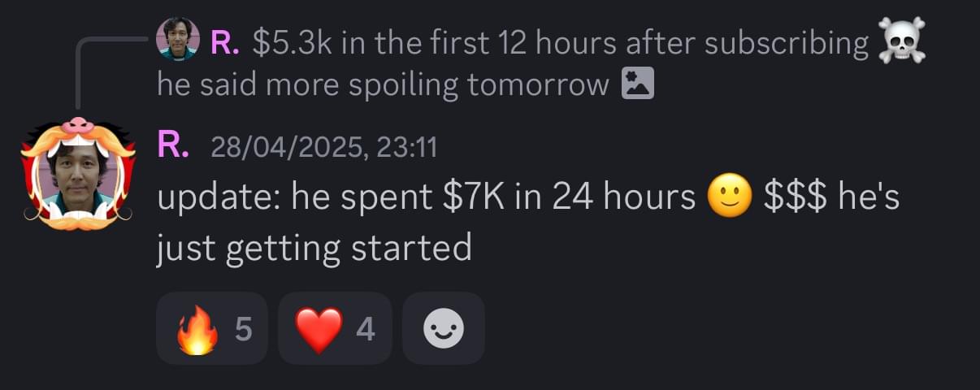
Task: Jump to the replied message about $5.3k
Action: pyautogui.click(x=561, y=43)
